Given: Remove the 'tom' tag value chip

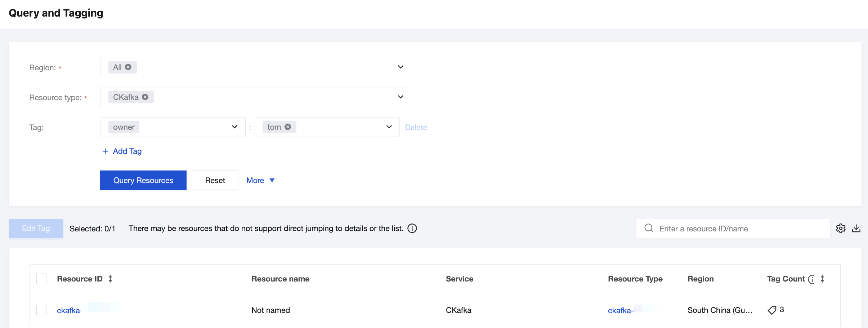Looking at the screenshot, I should point(288,127).
